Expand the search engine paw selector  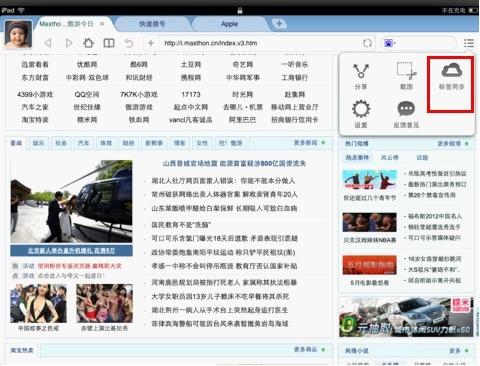390,43
